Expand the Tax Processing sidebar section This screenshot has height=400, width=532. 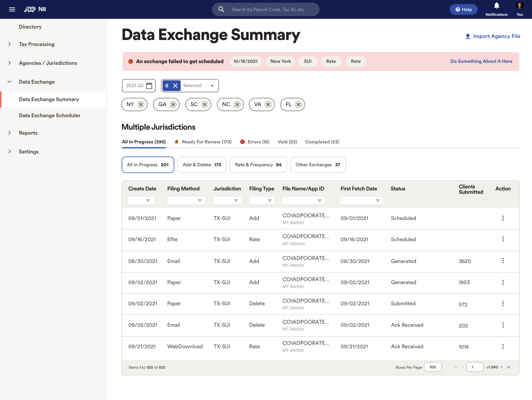tap(10, 44)
